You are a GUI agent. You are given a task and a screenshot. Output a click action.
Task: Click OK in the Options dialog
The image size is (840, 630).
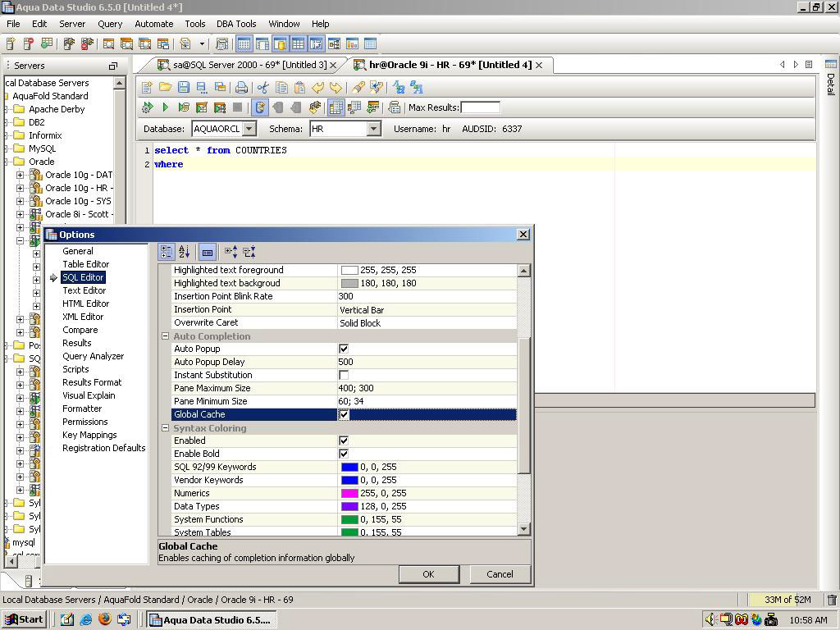pyautogui.click(x=428, y=573)
